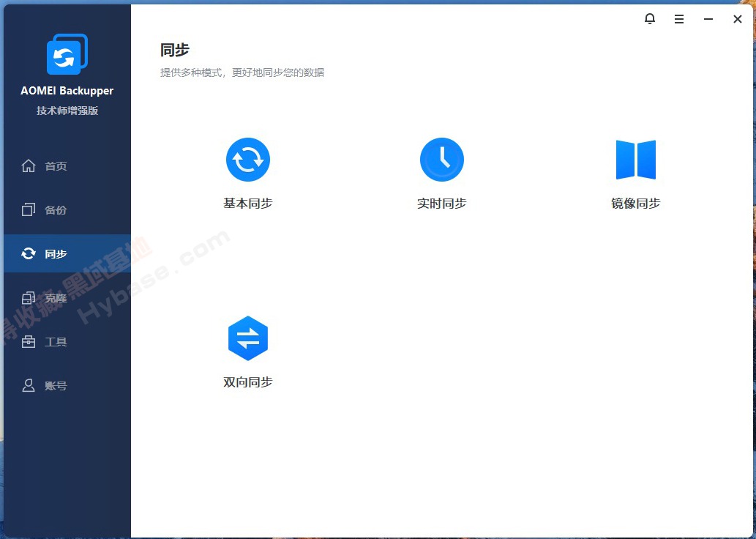Minimize the application window

point(708,19)
